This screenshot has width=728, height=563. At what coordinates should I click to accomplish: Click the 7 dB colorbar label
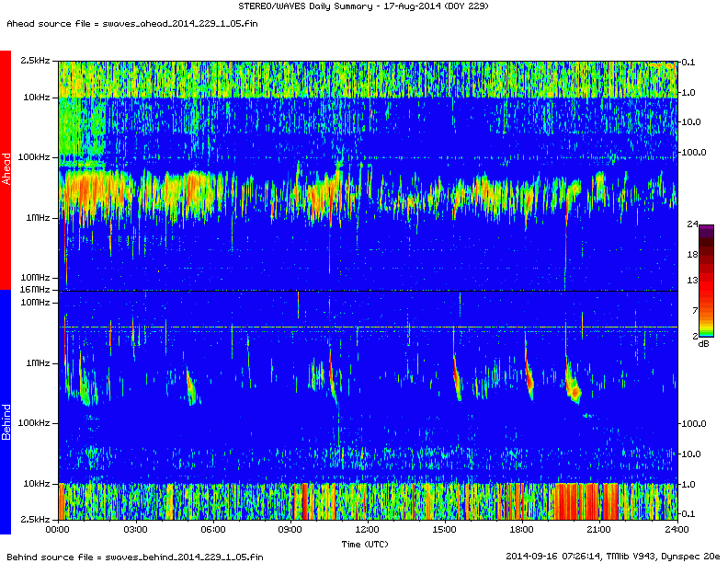point(695,310)
